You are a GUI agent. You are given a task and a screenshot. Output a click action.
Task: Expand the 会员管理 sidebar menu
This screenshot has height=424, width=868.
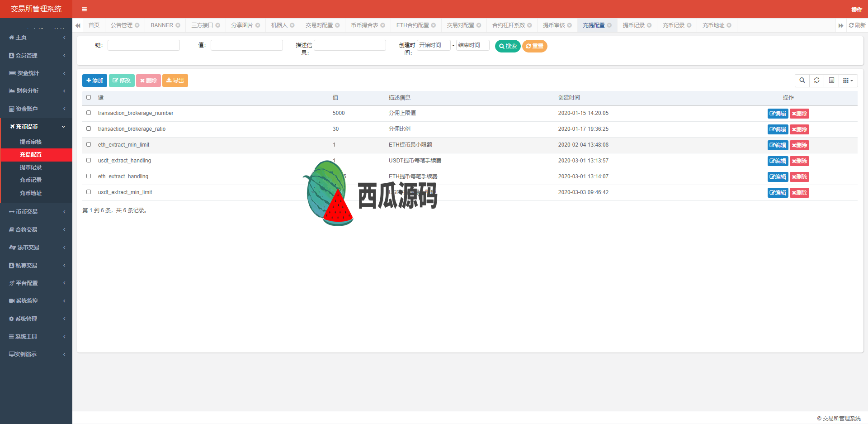coord(36,55)
